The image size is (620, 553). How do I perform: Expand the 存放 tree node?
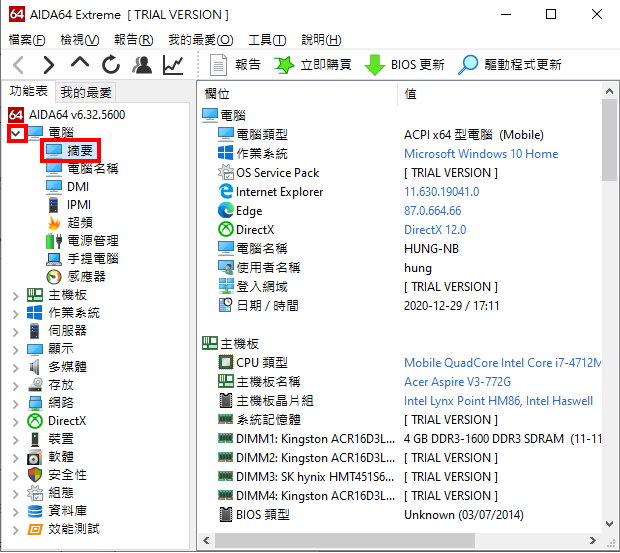click(x=15, y=386)
